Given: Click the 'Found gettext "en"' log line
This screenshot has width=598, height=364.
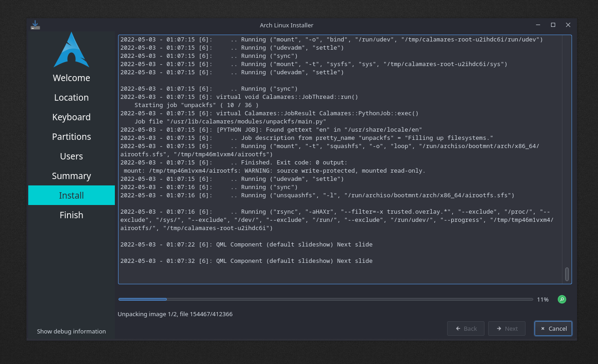Looking at the screenshot, I should pos(271,130).
